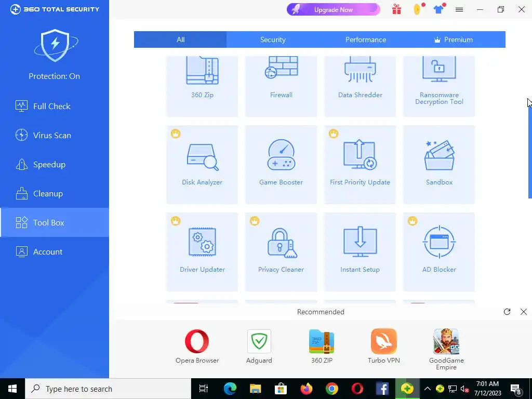Open Facebook app from taskbar

click(382, 389)
